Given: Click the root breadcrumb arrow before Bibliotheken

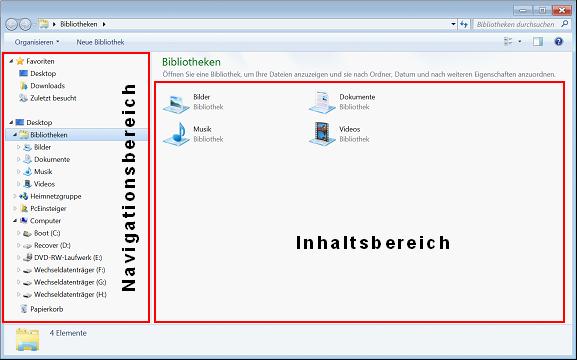Looking at the screenshot, I should click(x=54, y=24).
